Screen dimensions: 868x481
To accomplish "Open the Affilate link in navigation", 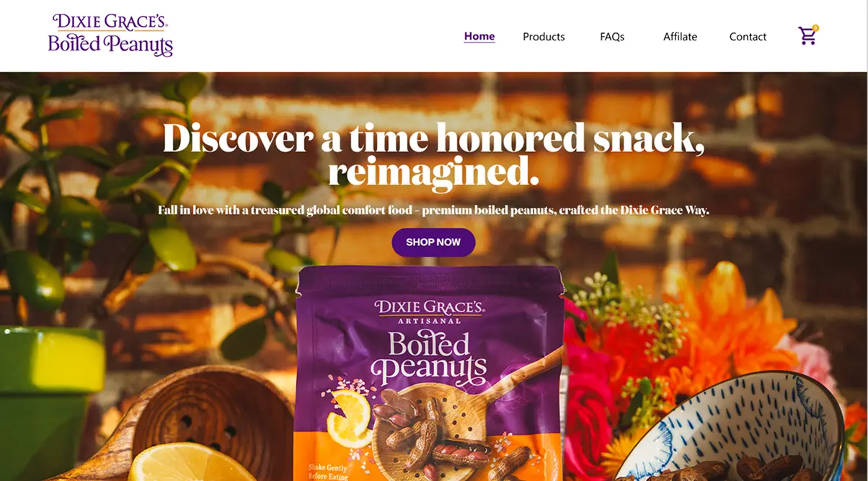I will (680, 37).
